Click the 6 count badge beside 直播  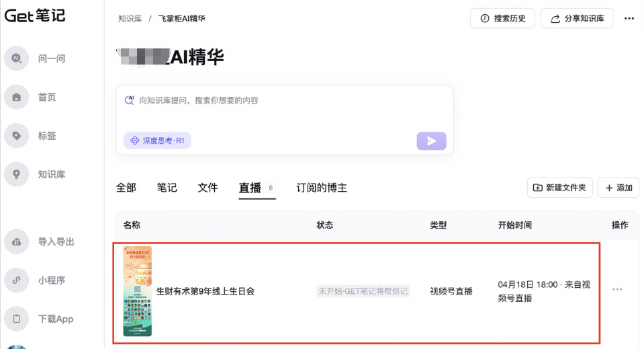(271, 188)
